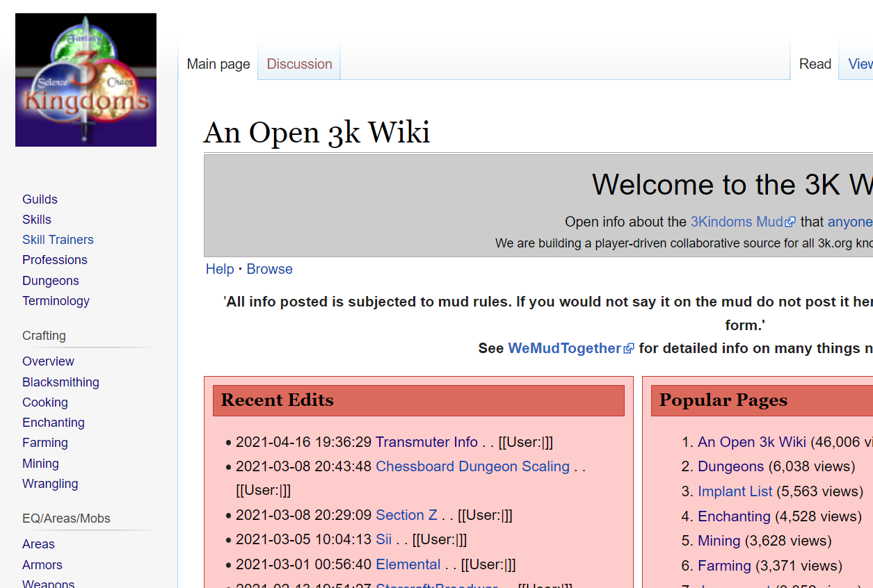Open the Armors sidebar link
The height and width of the screenshot is (588, 873).
pyautogui.click(x=42, y=565)
